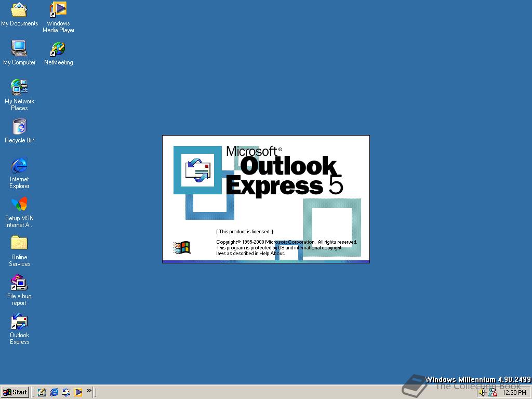
Task: Select the My Computer desktop icon
Action: [19, 52]
